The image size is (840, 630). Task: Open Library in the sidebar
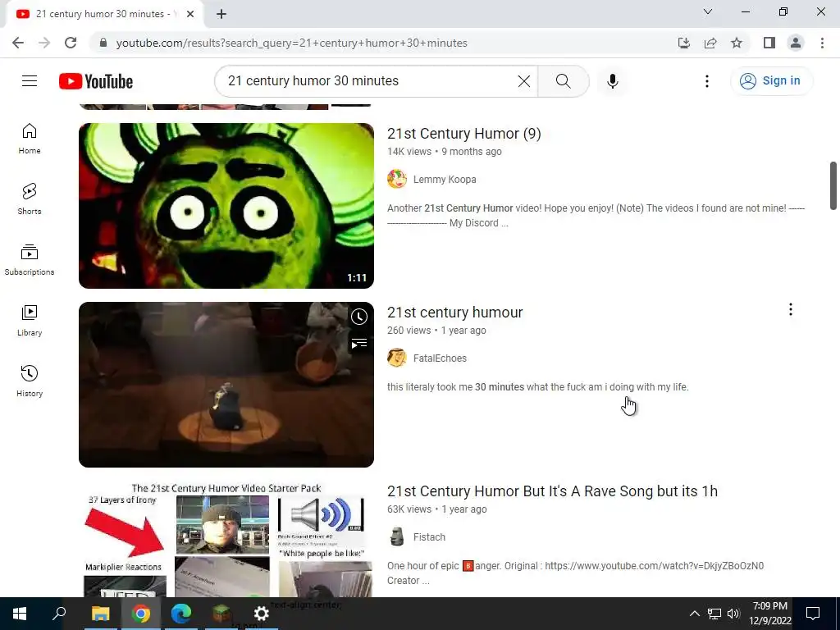click(x=30, y=321)
